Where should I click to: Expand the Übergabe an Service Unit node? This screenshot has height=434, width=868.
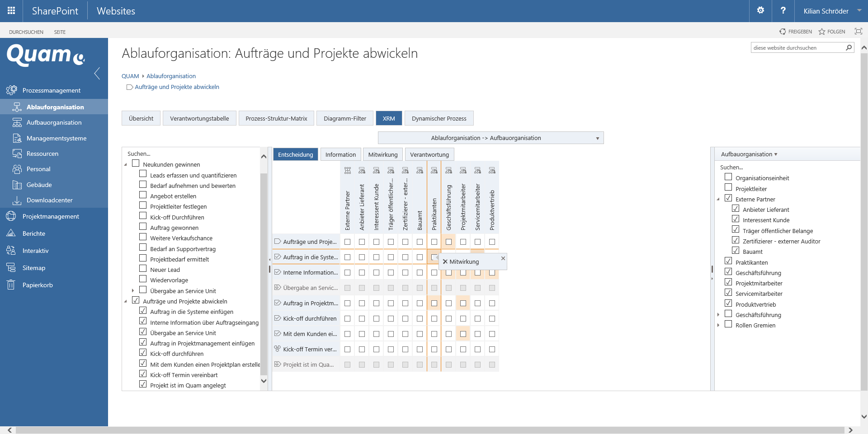tap(133, 291)
